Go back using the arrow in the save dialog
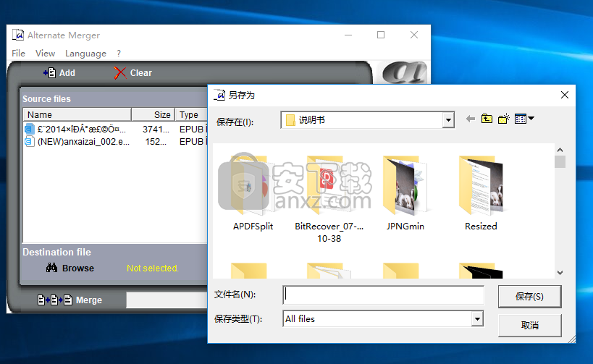 [470, 119]
